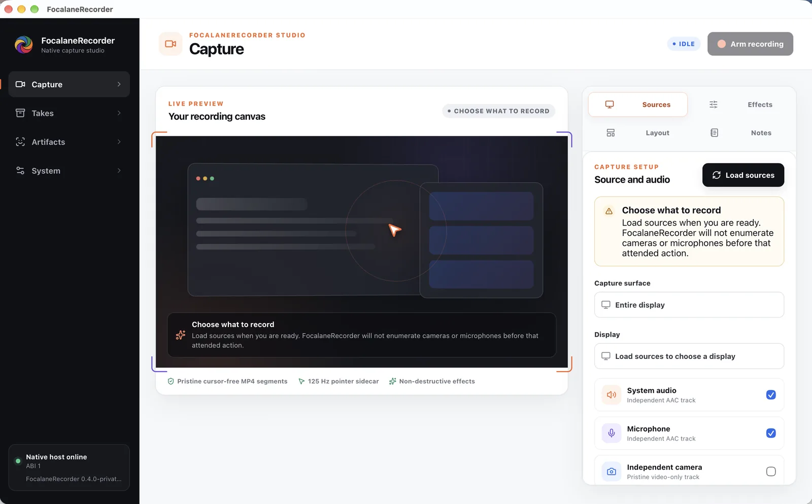Expand the Takes sidebar chevron
Viewport: 812px width, 504px height.
(x=119, y=113)
